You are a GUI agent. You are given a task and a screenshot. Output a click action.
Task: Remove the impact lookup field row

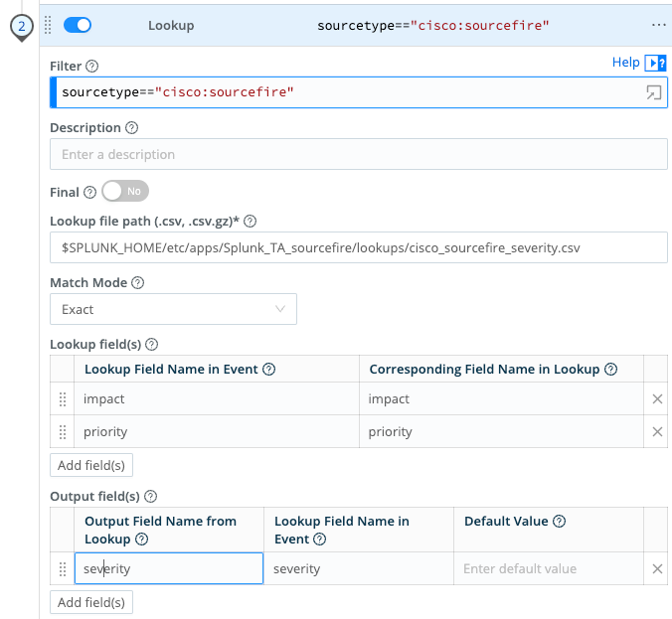657,399
